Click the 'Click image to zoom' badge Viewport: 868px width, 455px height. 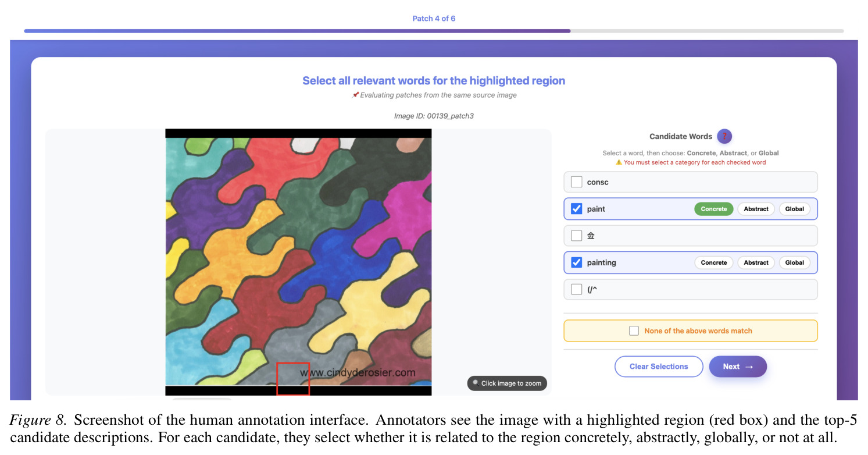pyautogui.click(x=507, y=383)
